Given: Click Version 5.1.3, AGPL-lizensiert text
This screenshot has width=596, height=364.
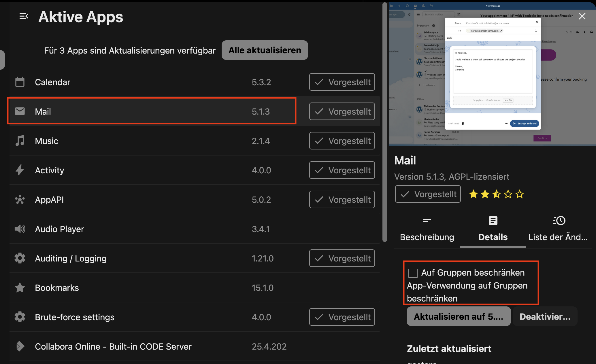Looking at the screenshot, I should [x=452, y=177].
